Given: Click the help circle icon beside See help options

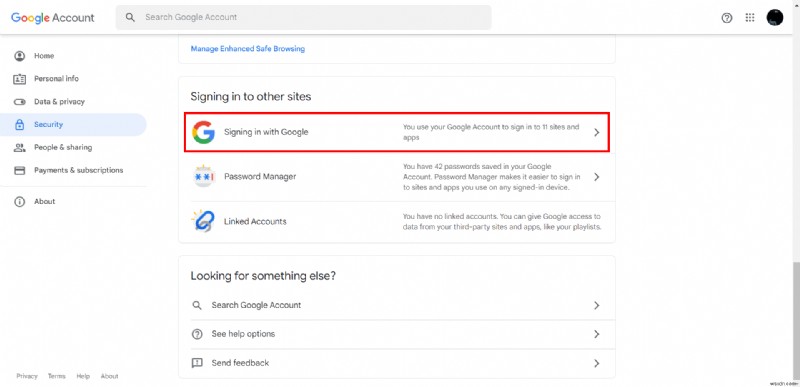Looking at the screenshot, I should [x=196, y=334].
